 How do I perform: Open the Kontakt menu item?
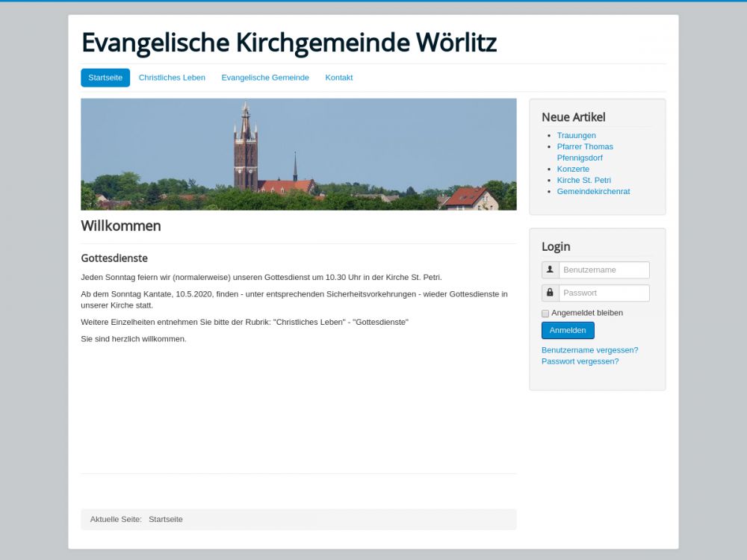(339, 78)
